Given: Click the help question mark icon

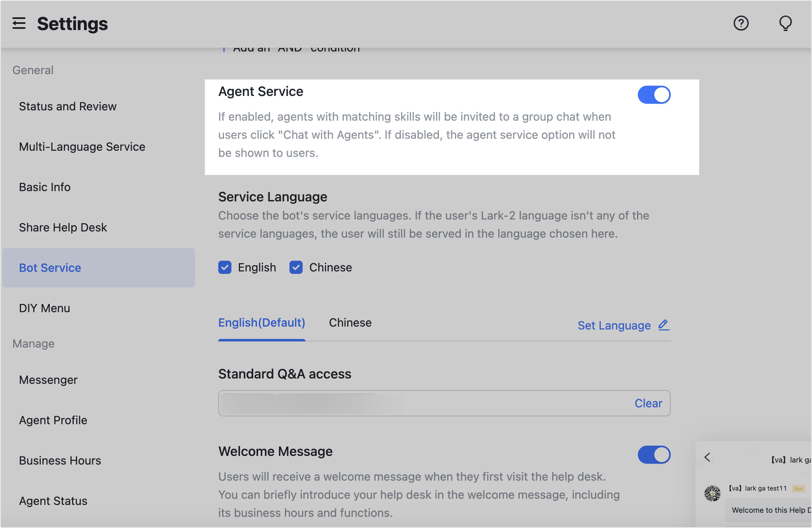Looking at the screenshot, I should point(741,23).
